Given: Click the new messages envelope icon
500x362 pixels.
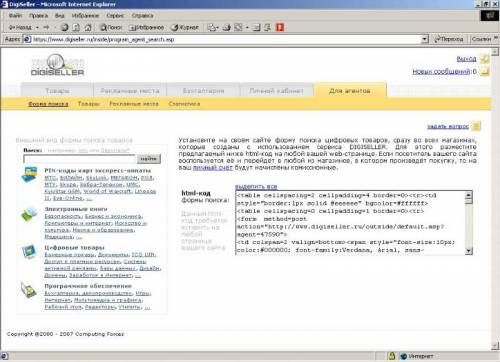Looking at the screenshot, I should coord(484,71).
